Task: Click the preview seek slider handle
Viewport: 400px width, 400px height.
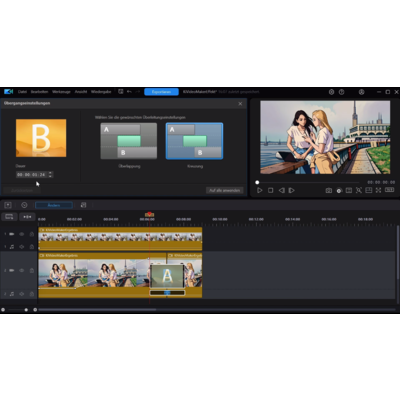Action: [257, 182]
